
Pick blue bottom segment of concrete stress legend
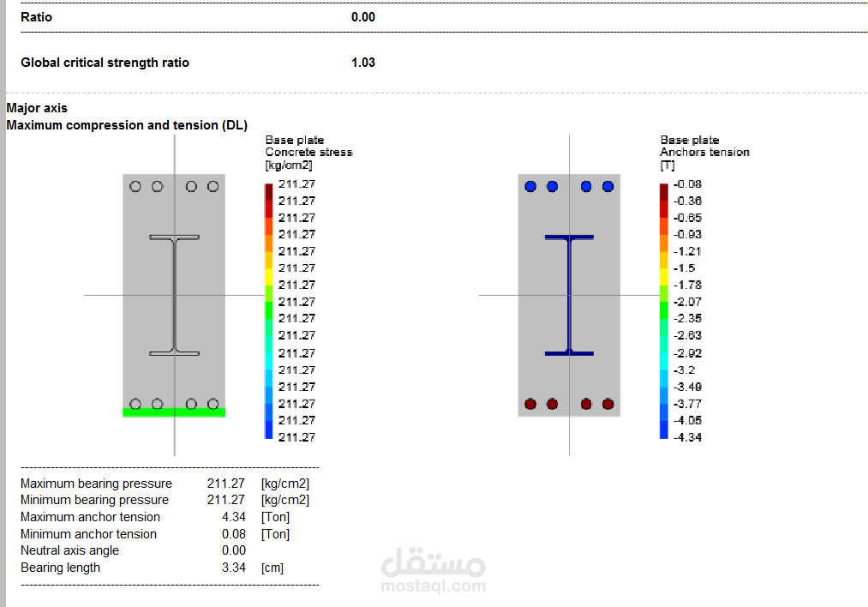tap(268, 431)
